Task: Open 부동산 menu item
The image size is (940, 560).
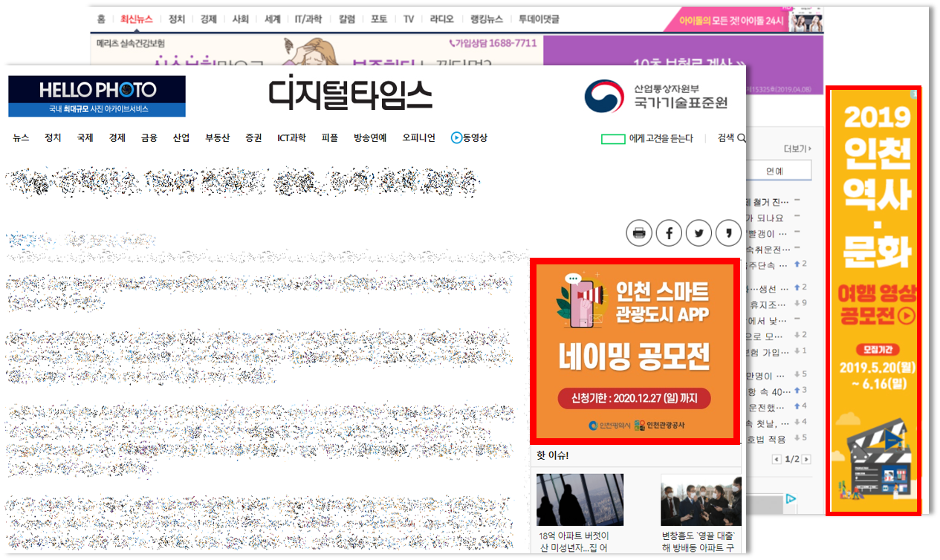Action: [218, 138]
